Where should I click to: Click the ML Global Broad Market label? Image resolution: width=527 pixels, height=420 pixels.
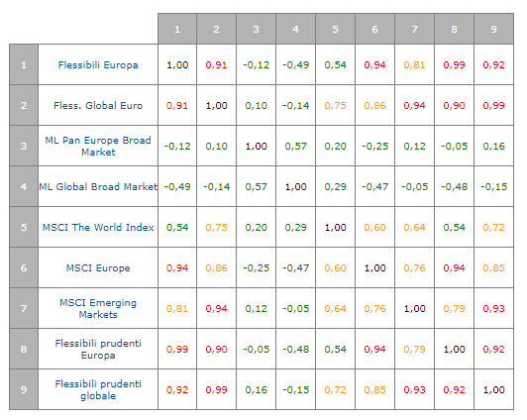tap(98, 186)
